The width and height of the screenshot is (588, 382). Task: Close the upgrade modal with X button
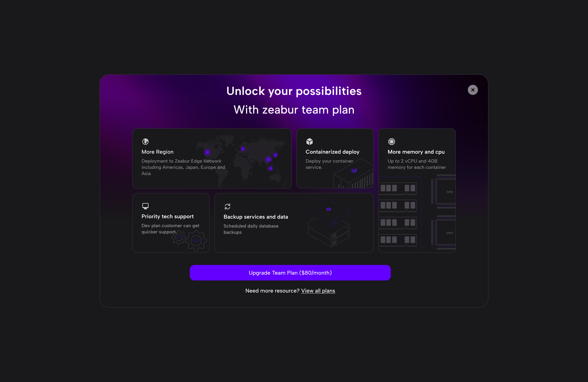(x=473, y=90)
